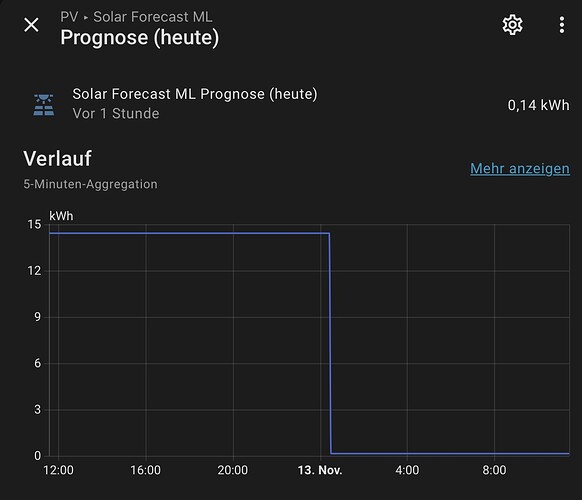Click the 8:00 time axis label

(x=494, y=470)
